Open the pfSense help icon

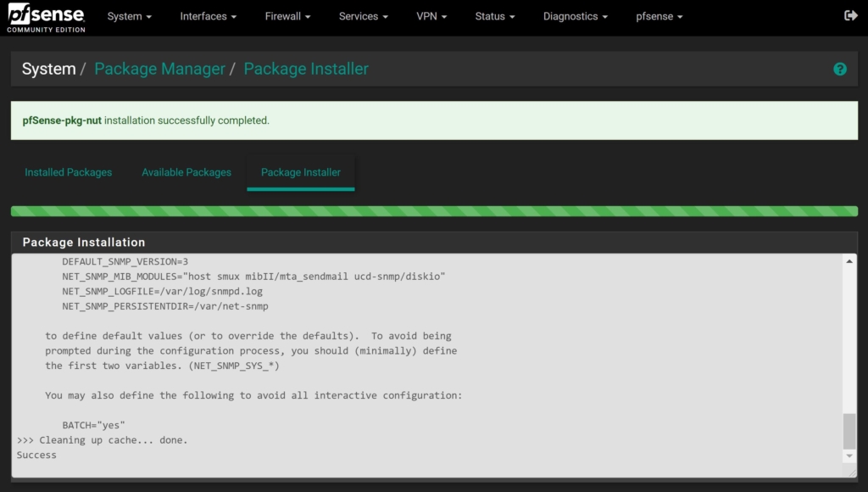click(840, 69)
